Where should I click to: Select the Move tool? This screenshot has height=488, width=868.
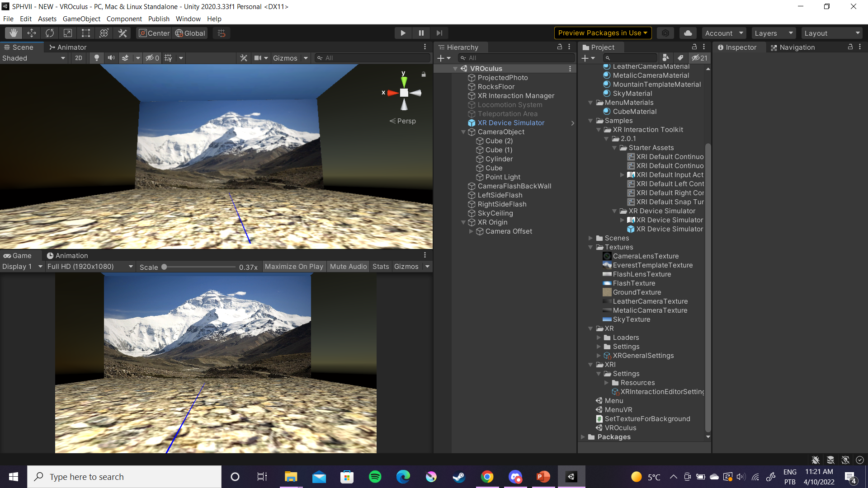32,33
